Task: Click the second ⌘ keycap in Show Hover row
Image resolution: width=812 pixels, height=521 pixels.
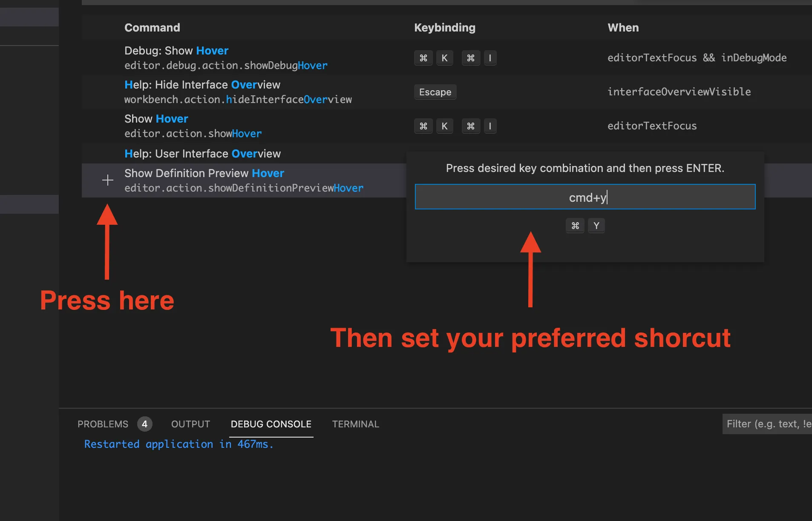Action: pos(471,126)
